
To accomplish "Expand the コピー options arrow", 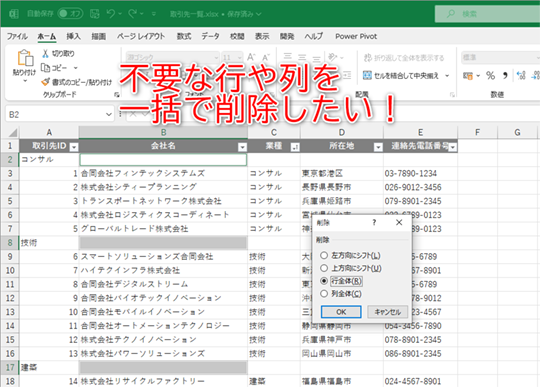I will coord(76,68).
